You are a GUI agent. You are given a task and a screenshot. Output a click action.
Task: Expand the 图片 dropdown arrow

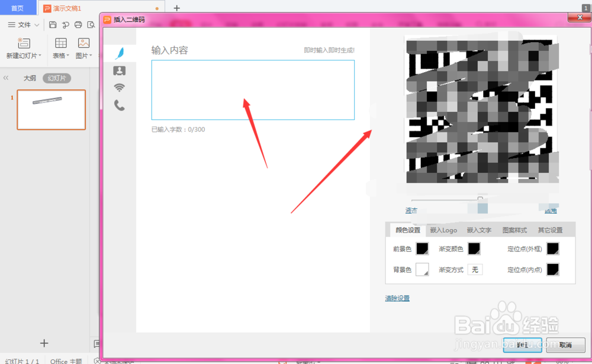click(91, 56)
